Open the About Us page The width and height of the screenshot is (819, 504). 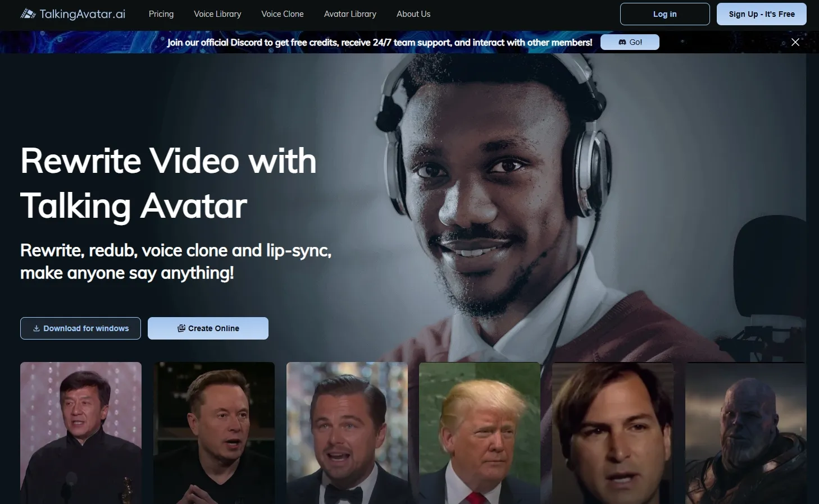tap(413, 14)
